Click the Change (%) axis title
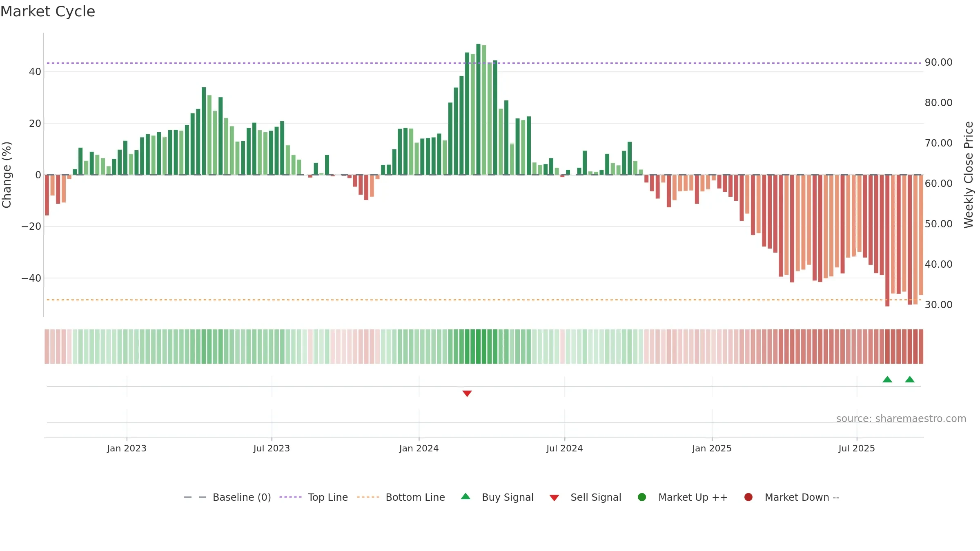This screenshot has width=980, height=551. (7, 175)
